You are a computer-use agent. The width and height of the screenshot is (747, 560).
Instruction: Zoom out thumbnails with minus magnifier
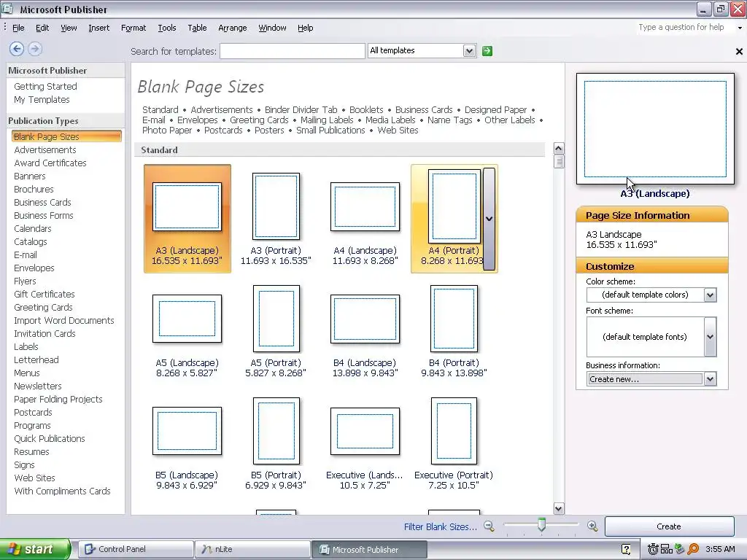tap(489, 526)
